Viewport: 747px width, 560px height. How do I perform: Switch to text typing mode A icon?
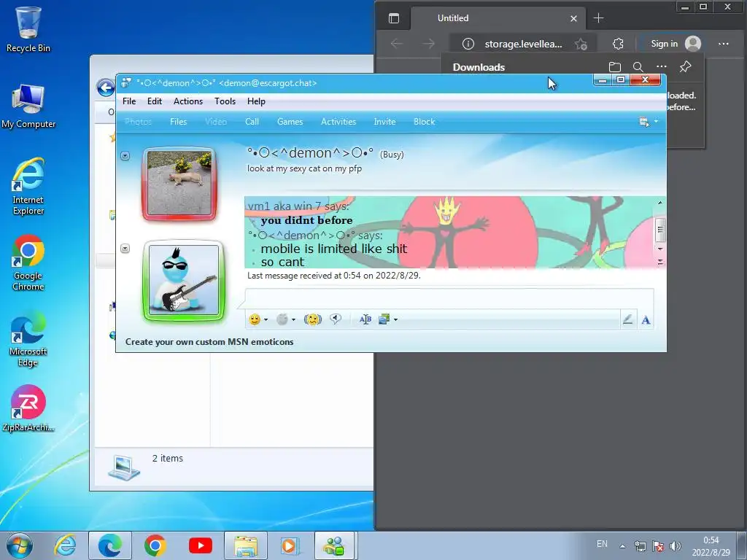click(646, 320)
